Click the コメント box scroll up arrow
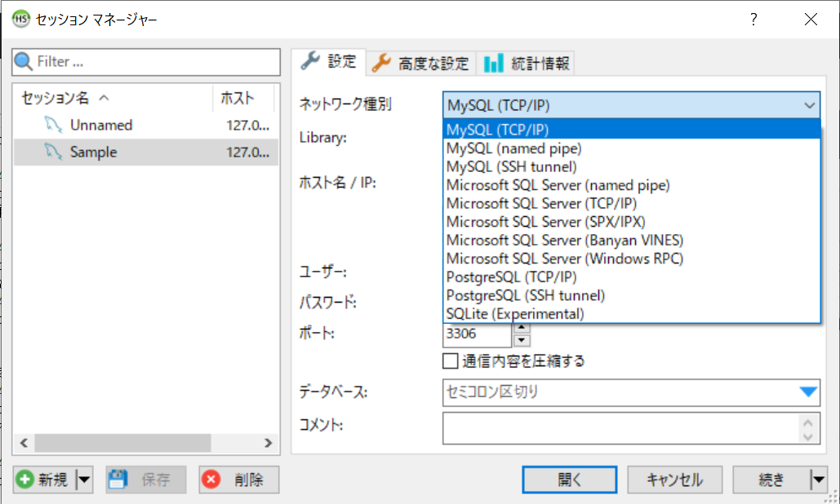This screenshot has width=840, height=504. point(808,422)
